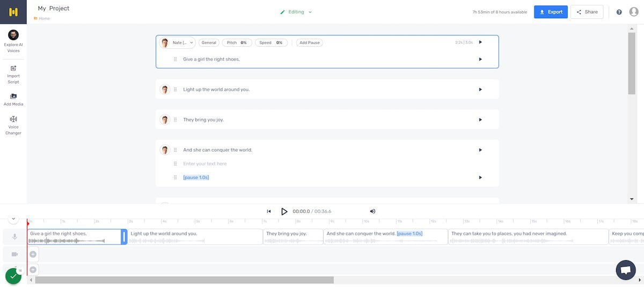Toggle the volume speaker icon
The height and width of the screenshot is (287, 644).
(372, 211)
